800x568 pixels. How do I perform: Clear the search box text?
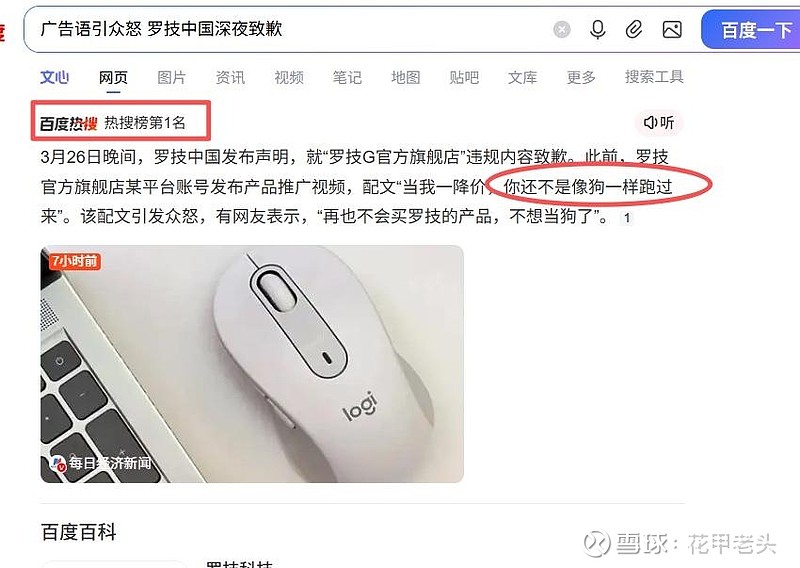(x=562, y=30)
